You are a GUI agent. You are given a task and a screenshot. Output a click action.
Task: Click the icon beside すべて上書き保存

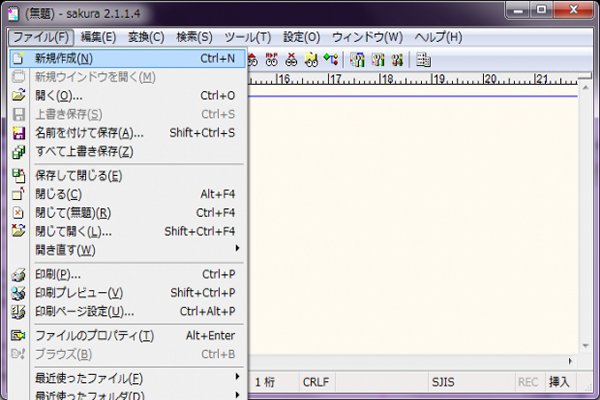coord(17,152)
